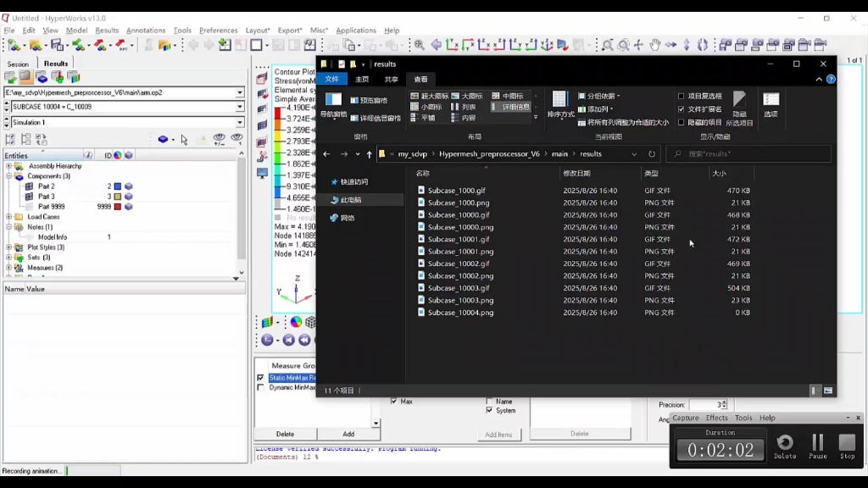Expand the Components (3) tree node
This screenshot has height=488, width=868.
point(9,176)
